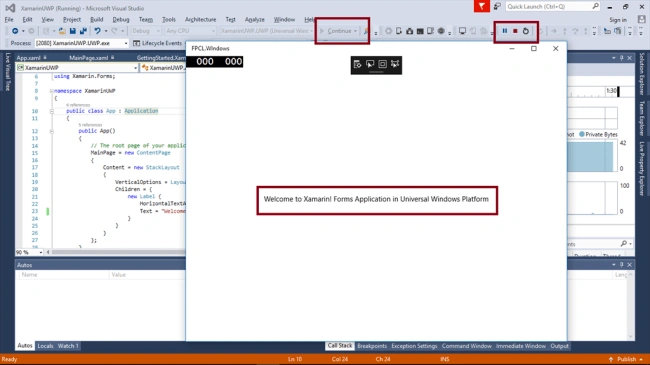Select the Breakpoints tab
The image size is (650, 365).
tap(372, 346)
